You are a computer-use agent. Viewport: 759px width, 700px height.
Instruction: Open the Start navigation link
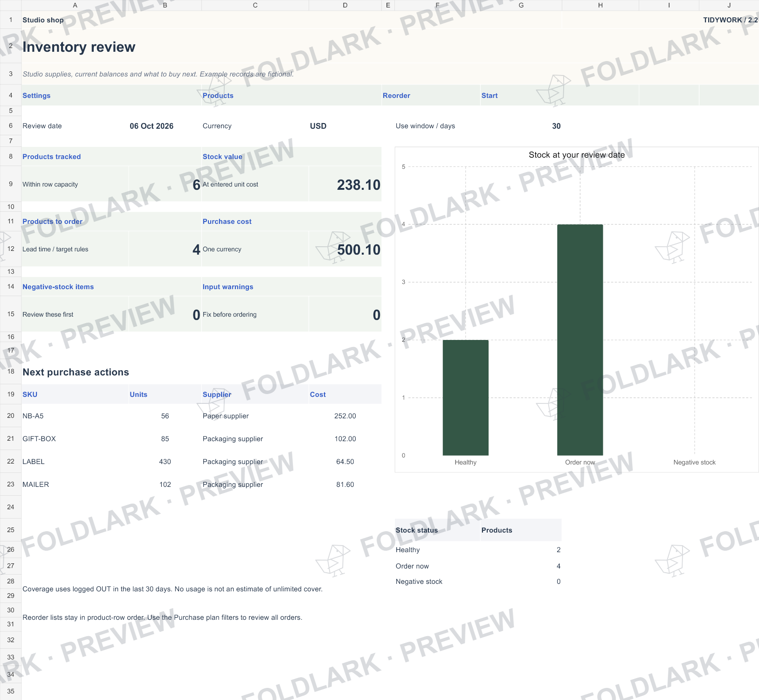(490, 96)
